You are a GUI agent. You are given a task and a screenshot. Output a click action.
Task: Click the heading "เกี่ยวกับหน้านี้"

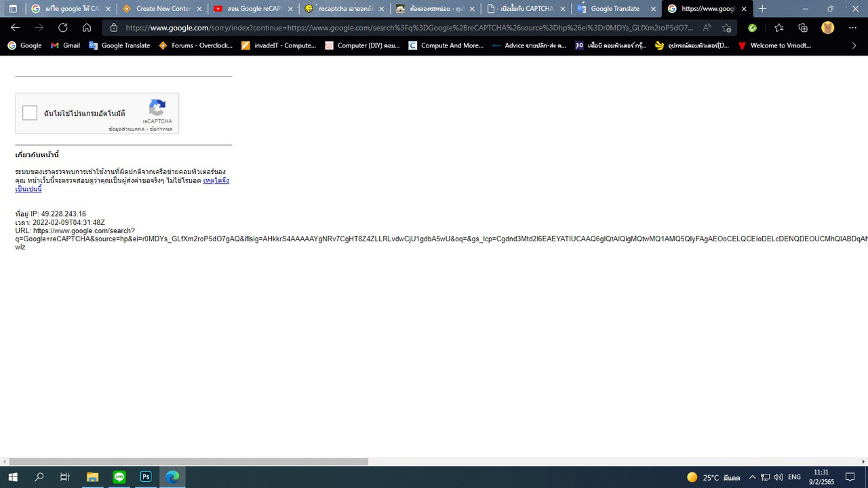[37, 155]
